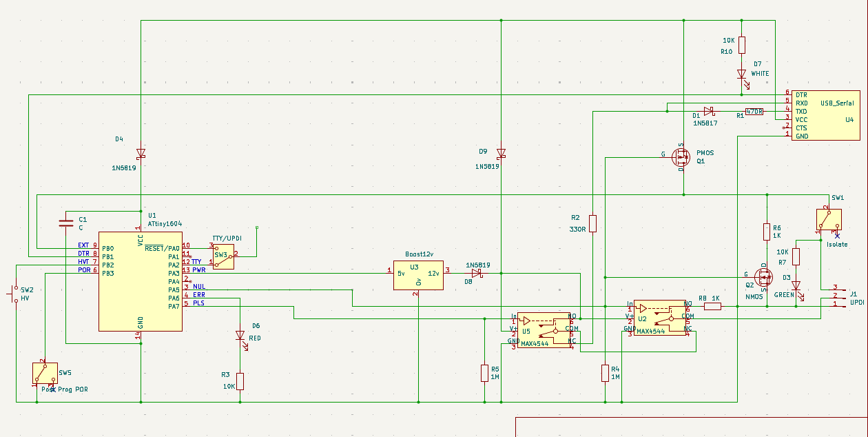The width and height of the screenshot is (868, 437).
Task: Select the 1N5817 diode D1
Action: tap(709, 110)
